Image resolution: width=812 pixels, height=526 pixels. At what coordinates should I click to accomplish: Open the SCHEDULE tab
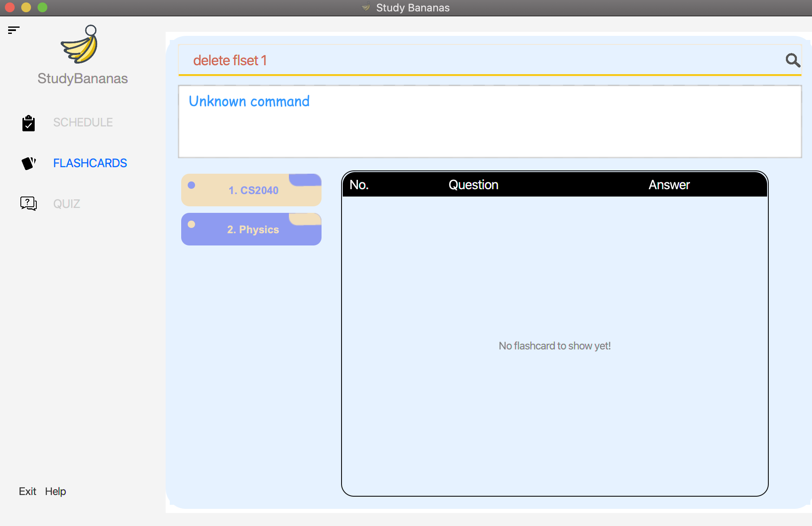pos(83,122)
